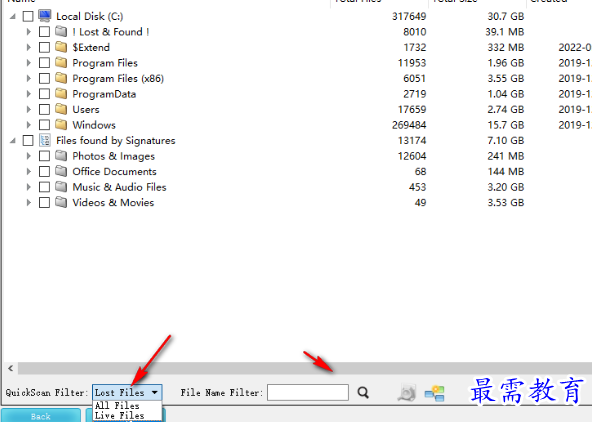This screenshot has height=422, width=592.
Task: Click the Local Disk (C:) computer icon
Action: coord(45,16)
